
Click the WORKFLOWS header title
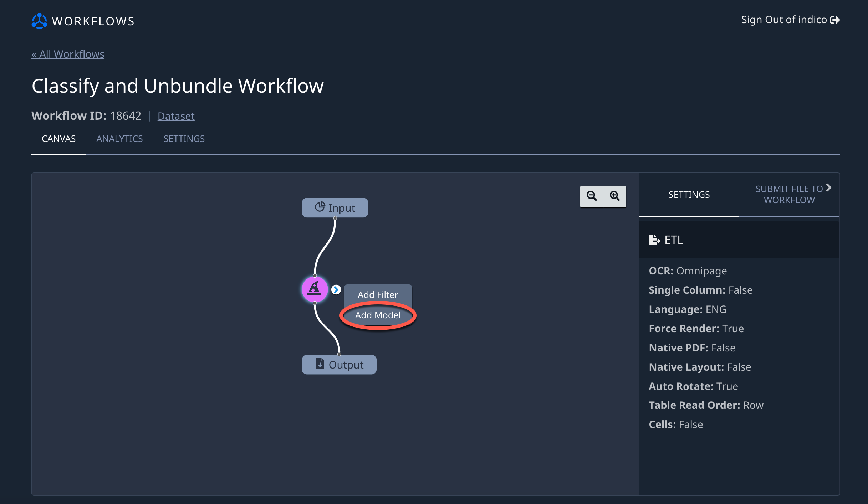click(93, 21)
